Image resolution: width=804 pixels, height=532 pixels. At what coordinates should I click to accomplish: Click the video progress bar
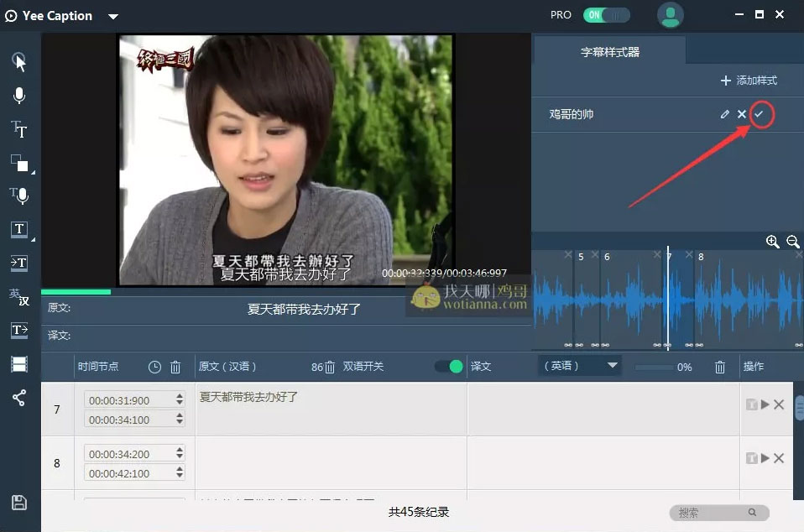point(286,292)
